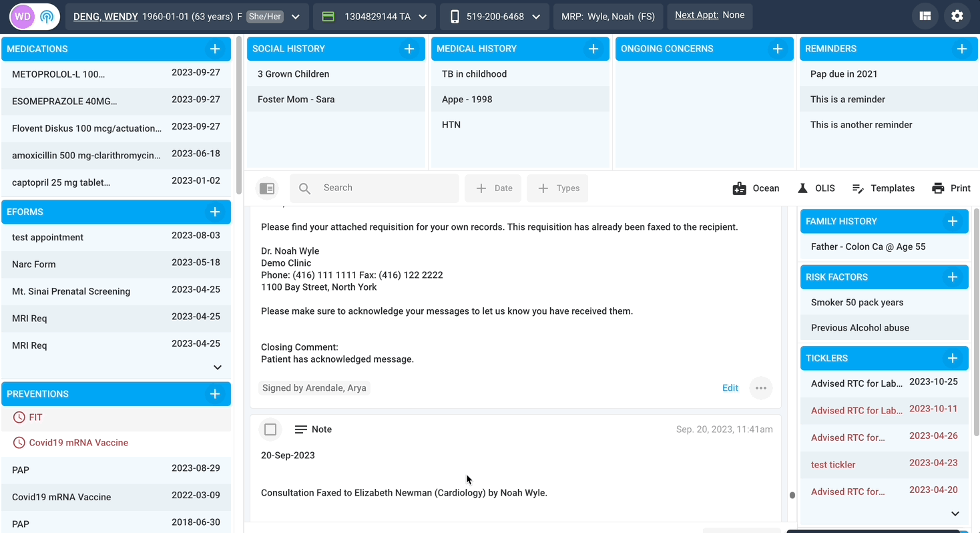This screenshot has width=980, height=533.
Task: Open the panel layout icon beside the gear
Action: (x=925, y=15)
